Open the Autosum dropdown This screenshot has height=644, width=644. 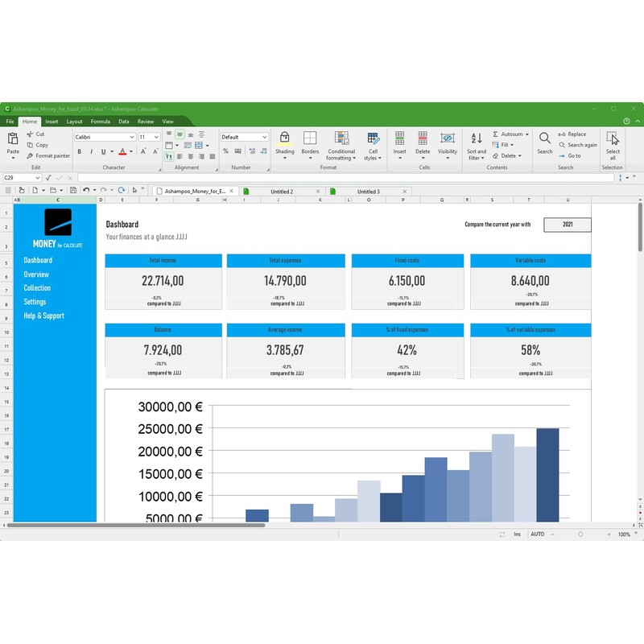click(527, 134)
